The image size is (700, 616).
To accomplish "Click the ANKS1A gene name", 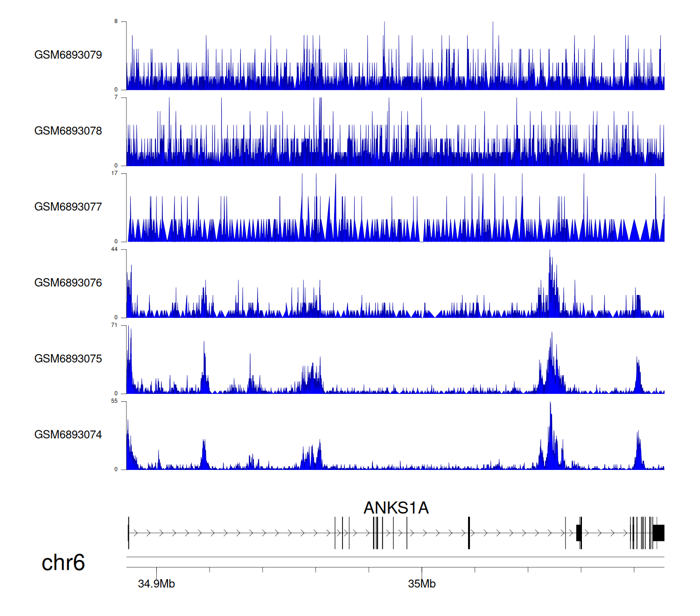I will click(396, 508).
